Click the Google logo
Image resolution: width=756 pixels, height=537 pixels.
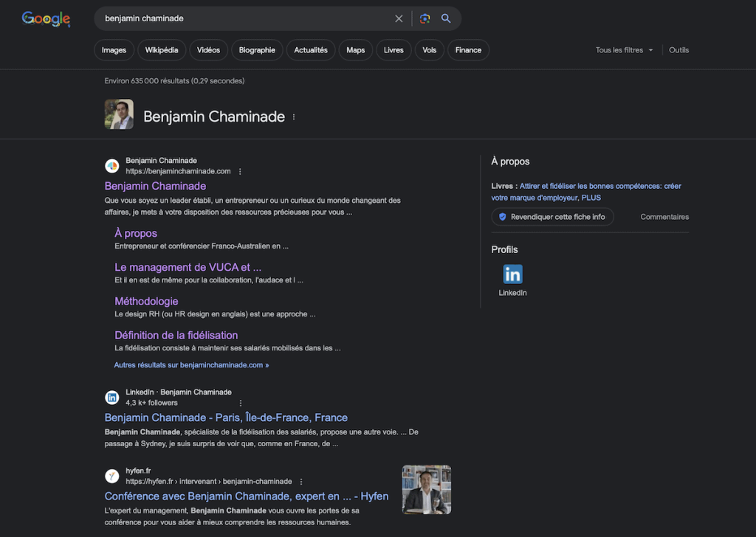pos(46,18)
